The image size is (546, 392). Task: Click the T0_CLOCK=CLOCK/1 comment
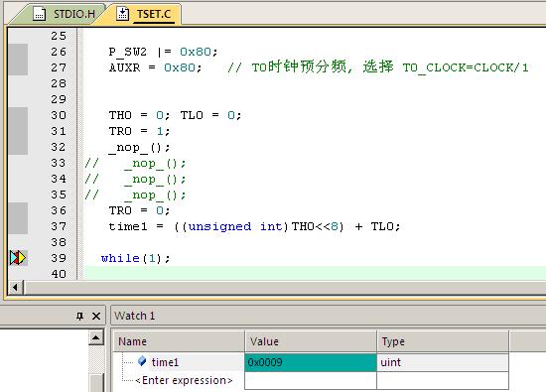coord(466,67)
